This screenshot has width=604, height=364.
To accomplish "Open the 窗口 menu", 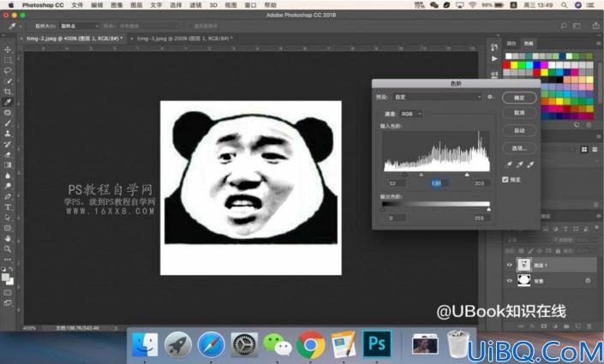I will pyautogui.click(x=251, y=5).
